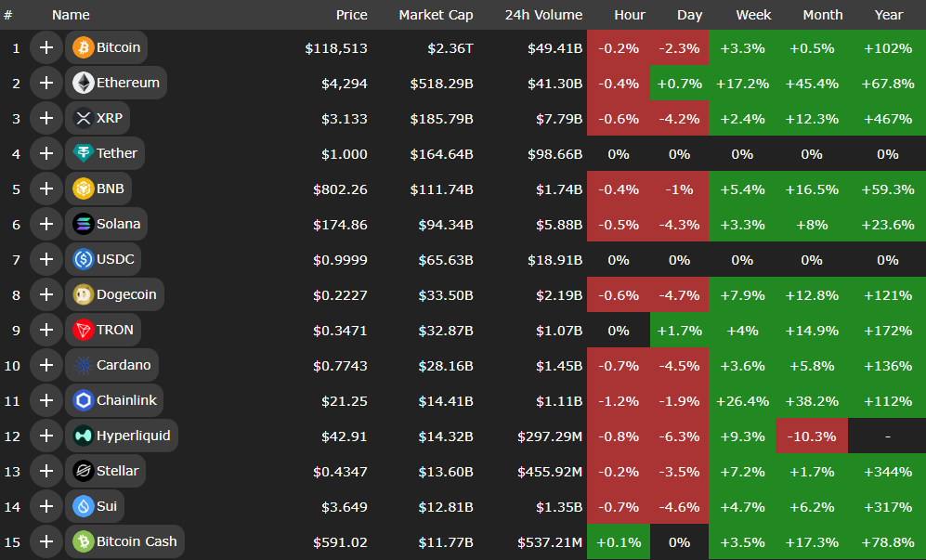Screen dimensions: 926x560
Task: Toggle the plus button beside Bitcoin
Action: (46, 47)
